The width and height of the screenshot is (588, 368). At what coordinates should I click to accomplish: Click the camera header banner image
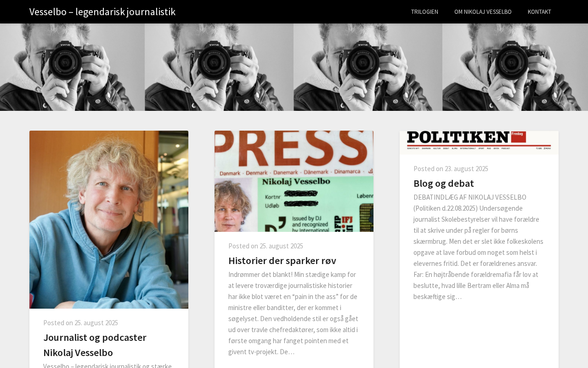tap(294, 67)
